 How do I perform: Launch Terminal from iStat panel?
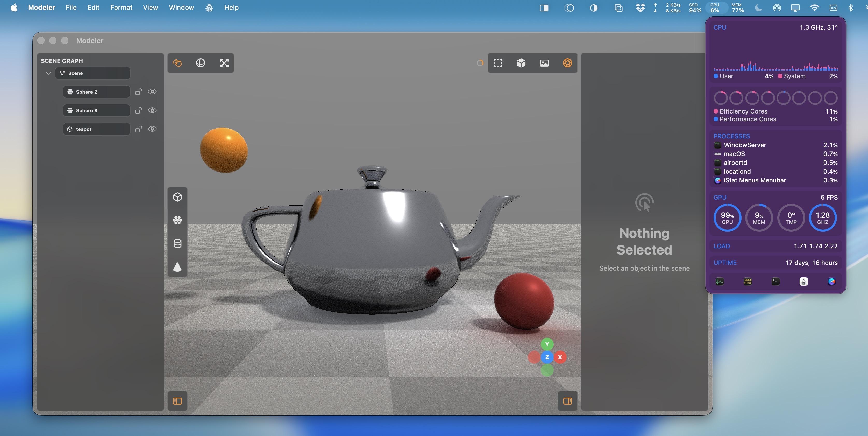pyautogui.click(x=775, y=282)
